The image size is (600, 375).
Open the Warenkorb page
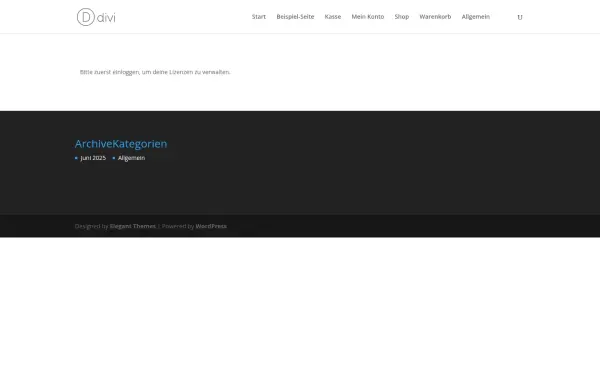(435, 16)
